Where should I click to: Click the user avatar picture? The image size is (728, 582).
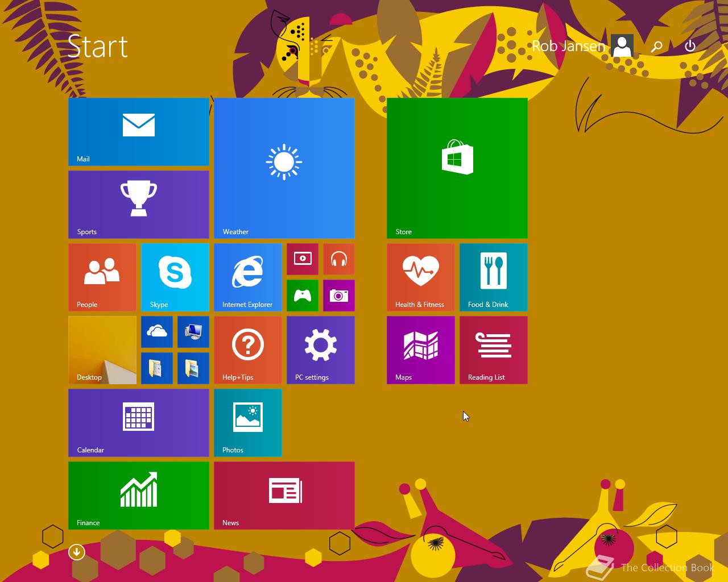point(623,46)
